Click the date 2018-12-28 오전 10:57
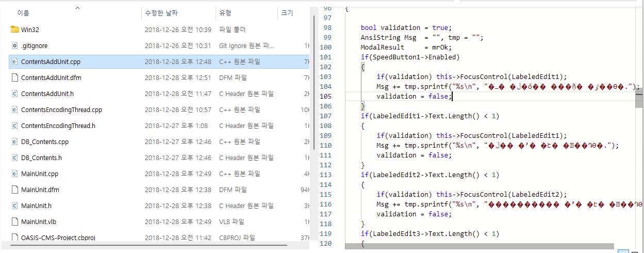This screenshot has height=253, width=644. tap(178, 109)
